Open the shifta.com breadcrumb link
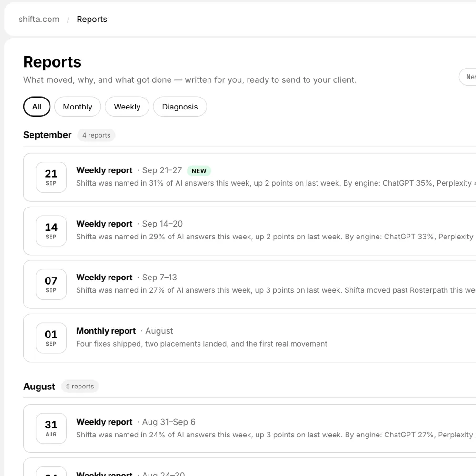 coord(39,19)
